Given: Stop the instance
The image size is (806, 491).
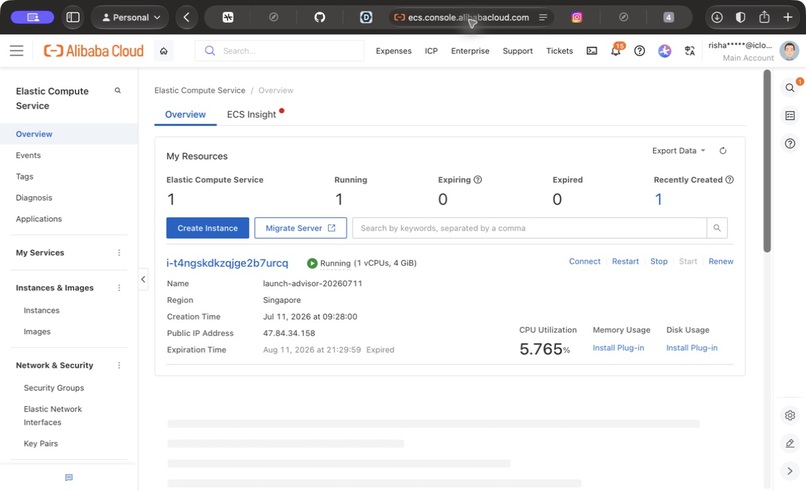Looking at the screenshot, I should (x=658, y=261).
